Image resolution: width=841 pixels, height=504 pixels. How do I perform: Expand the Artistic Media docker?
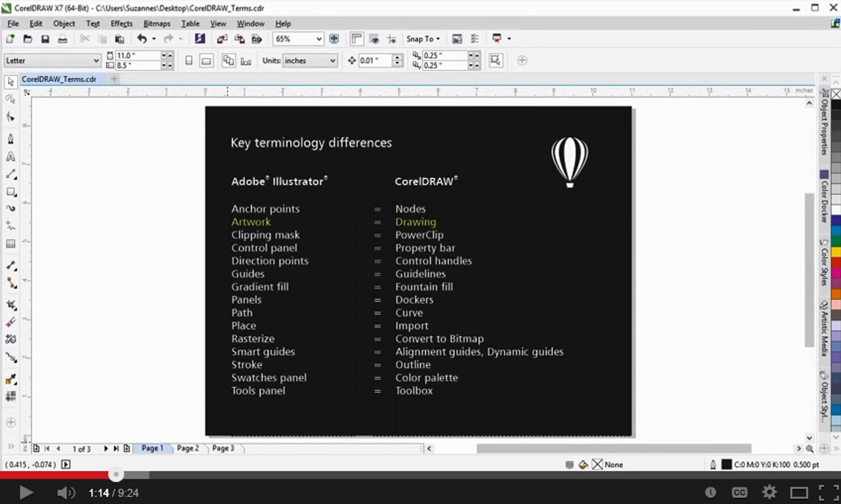[x=824, y=330]
